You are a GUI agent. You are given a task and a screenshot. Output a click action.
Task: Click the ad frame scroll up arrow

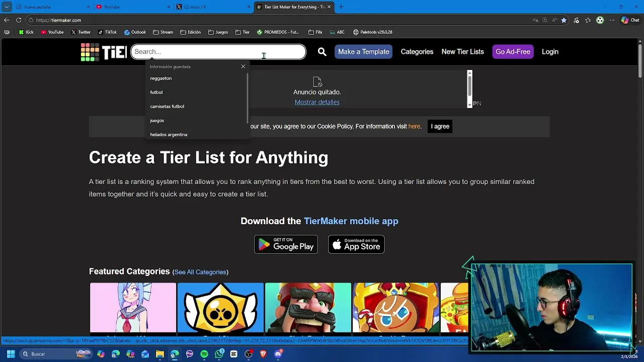469,73
